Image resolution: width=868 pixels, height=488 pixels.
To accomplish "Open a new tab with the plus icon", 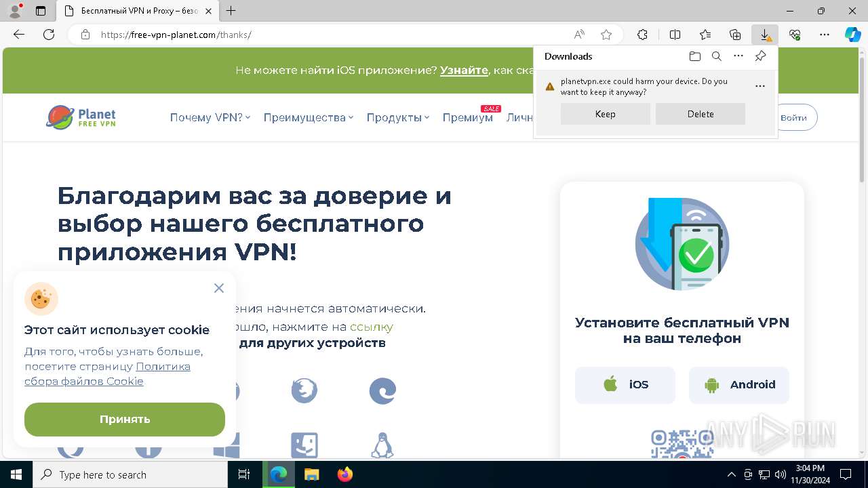I will 231,11.
